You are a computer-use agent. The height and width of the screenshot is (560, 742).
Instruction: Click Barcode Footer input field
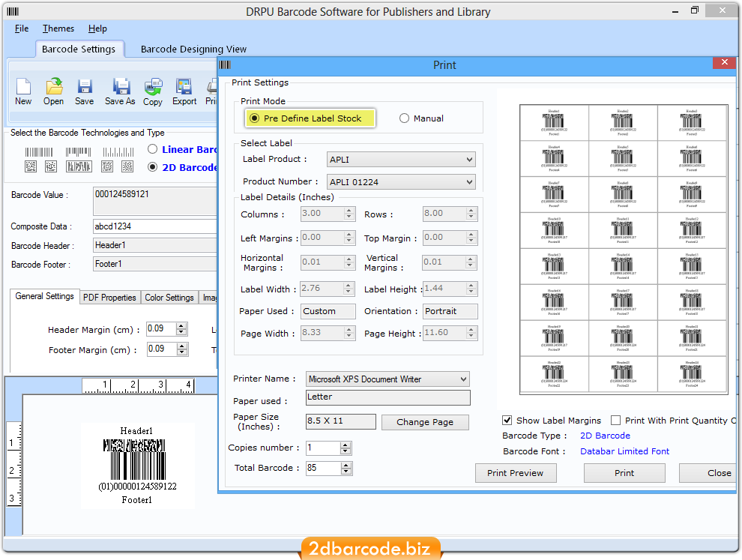(155, 264)
